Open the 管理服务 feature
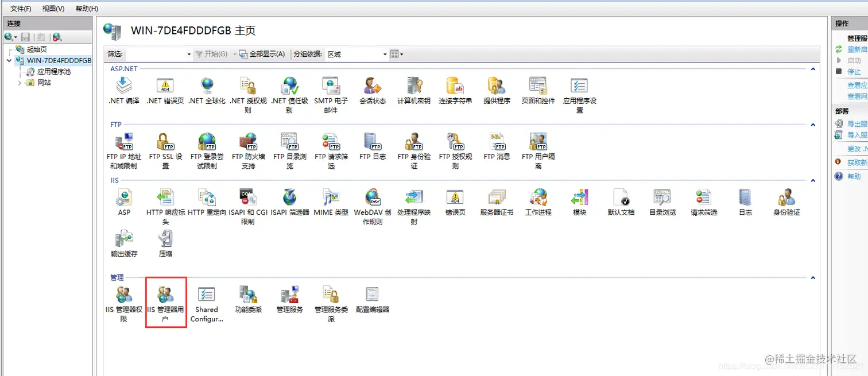Viewport: 868px width, 376px height. coord(289,300)
